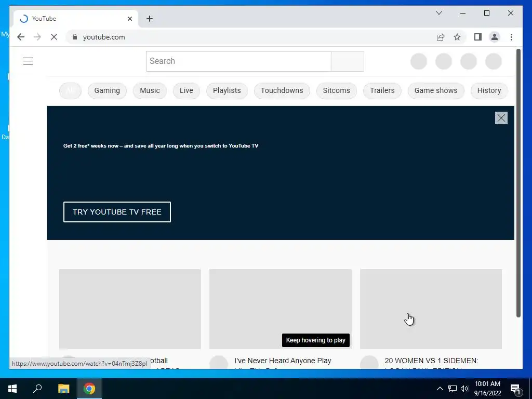Open the network status tray icon
The width and height of the screenshot is (532, 399).
click(453, 389)
